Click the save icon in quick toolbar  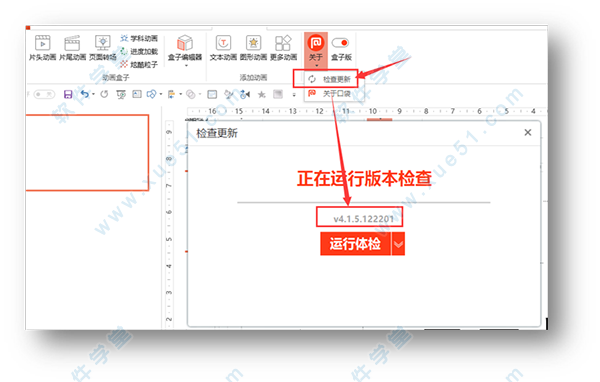coord(68,94)
